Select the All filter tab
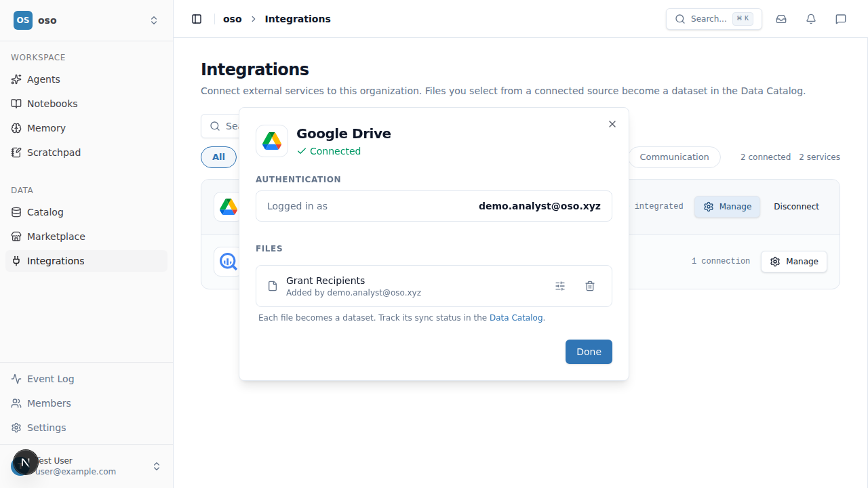868x488 pixels. [x=218, y=157]
